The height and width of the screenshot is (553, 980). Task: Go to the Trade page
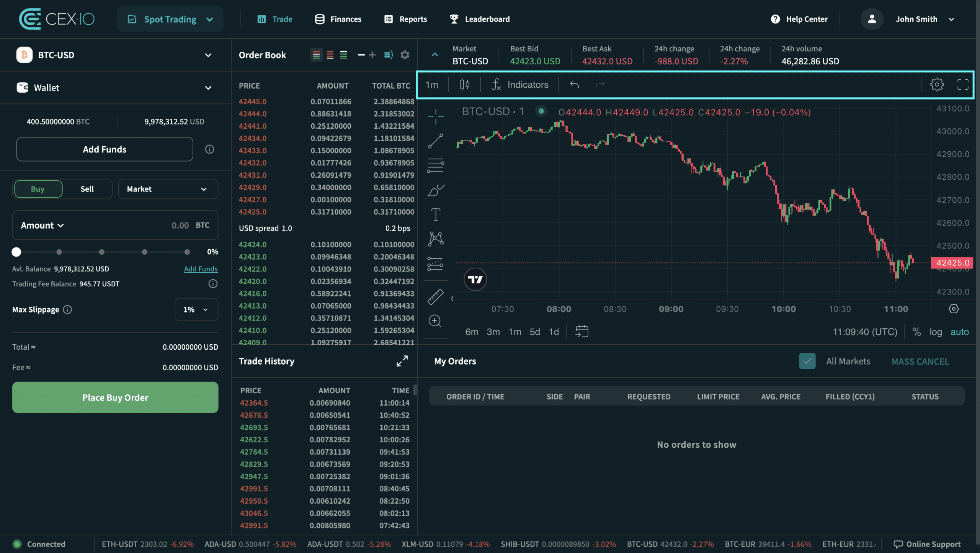tap(275, 19)
